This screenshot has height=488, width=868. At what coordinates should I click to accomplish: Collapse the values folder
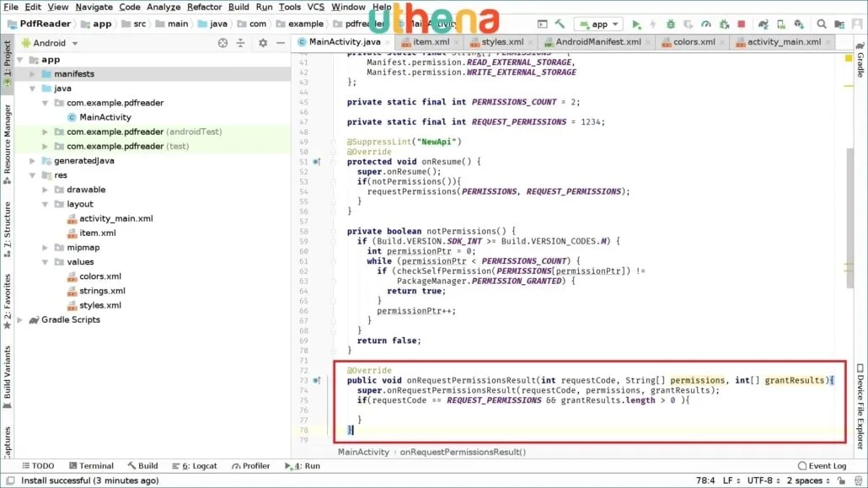point(45,262)
